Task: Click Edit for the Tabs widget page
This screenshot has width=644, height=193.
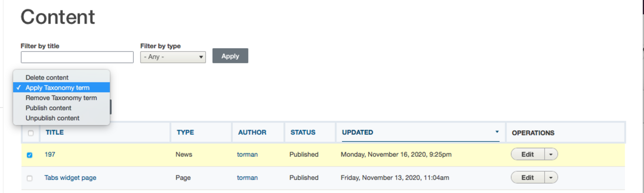Action: [x=528, y=177]
